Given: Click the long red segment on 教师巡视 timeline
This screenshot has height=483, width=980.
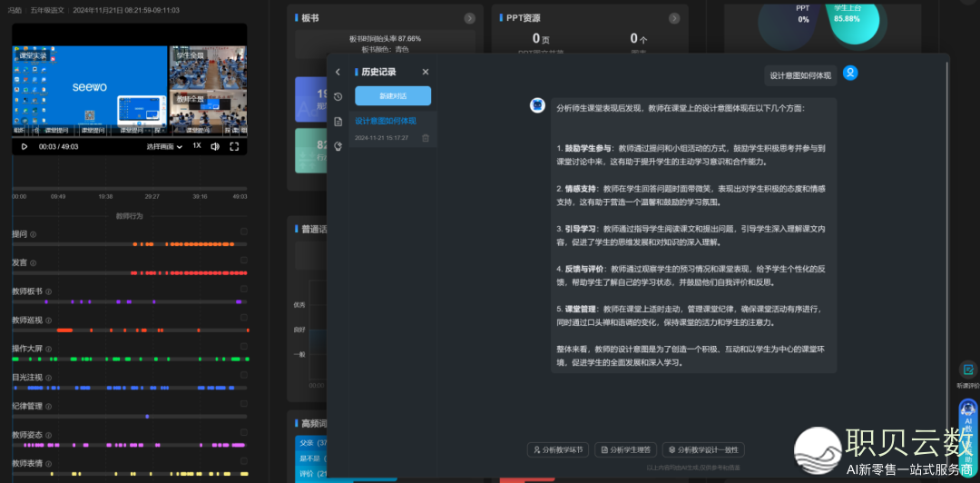Looking at the screenshot, I should (x=65, y=330).
